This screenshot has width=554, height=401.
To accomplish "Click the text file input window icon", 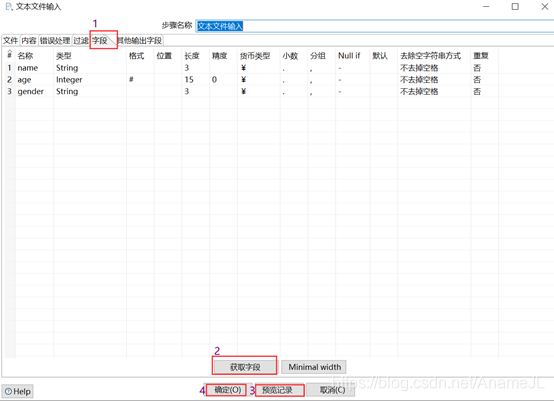I will (9, 7).
